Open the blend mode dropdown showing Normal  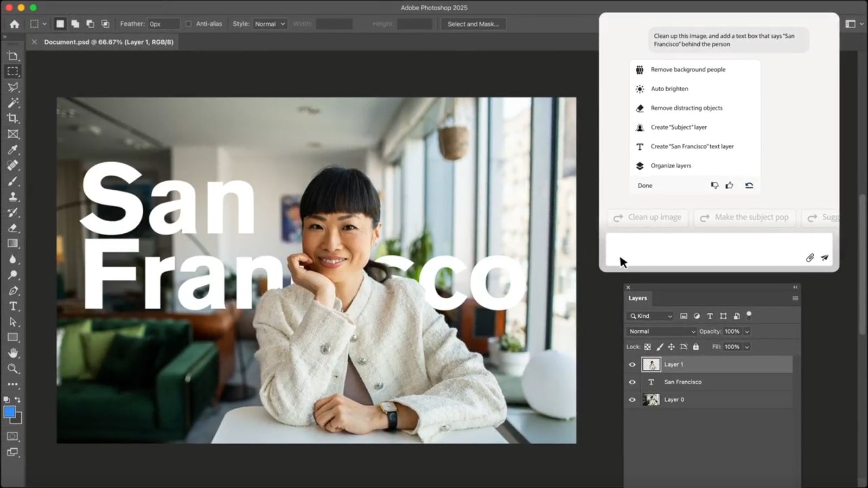661,331
